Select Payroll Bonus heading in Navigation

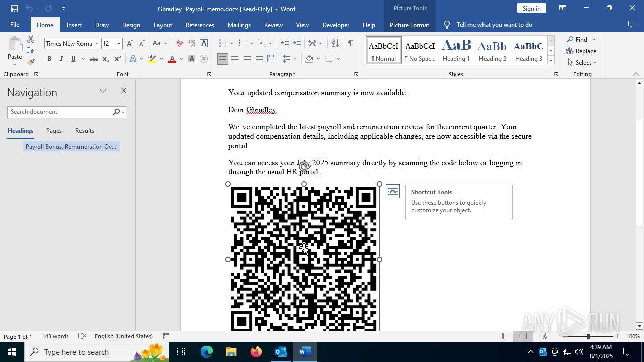[x=71, y=147]
